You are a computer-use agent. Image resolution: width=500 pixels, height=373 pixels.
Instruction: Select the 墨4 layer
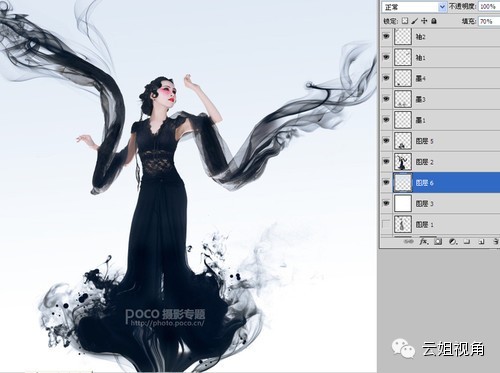(440, 78)
